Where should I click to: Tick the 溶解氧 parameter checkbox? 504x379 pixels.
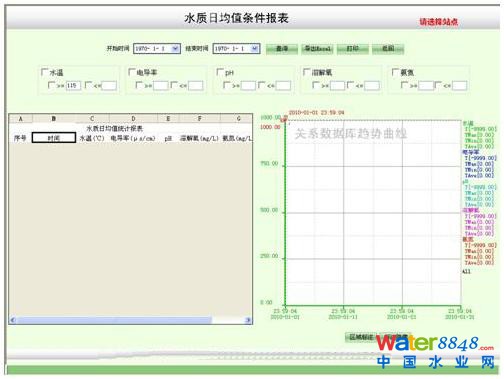[307, 72]
